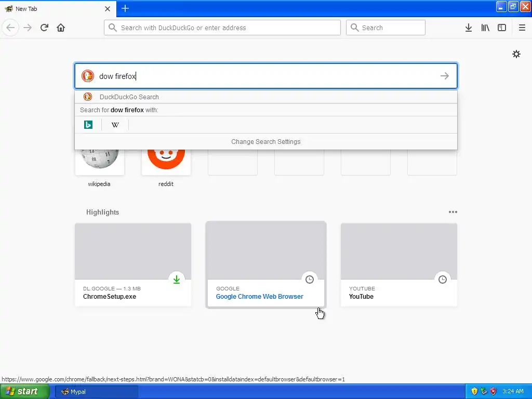Click the magnifier icon in address bar
The height and width of the screenshot is (399, 532).
(113, 28)
